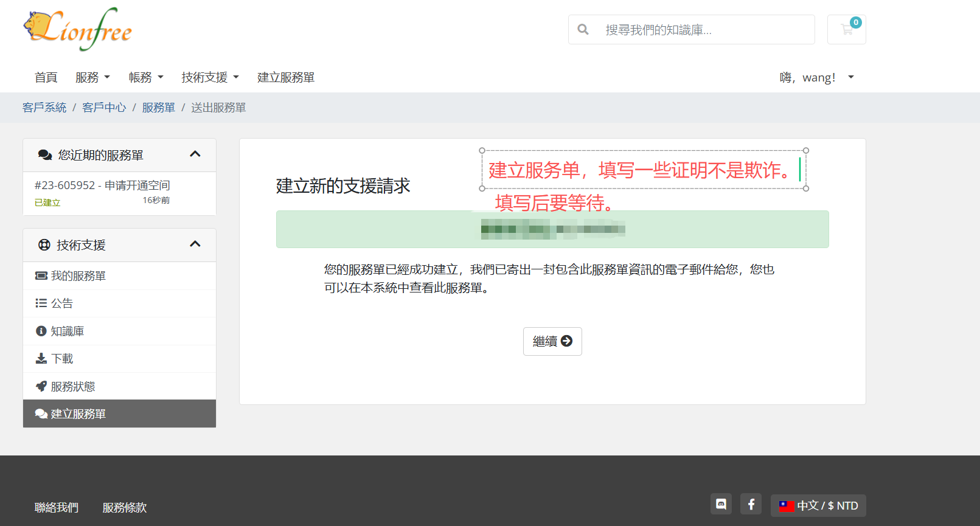Click the list icon beside 公告
Screen dimensions: 980x526
[41, 303]
